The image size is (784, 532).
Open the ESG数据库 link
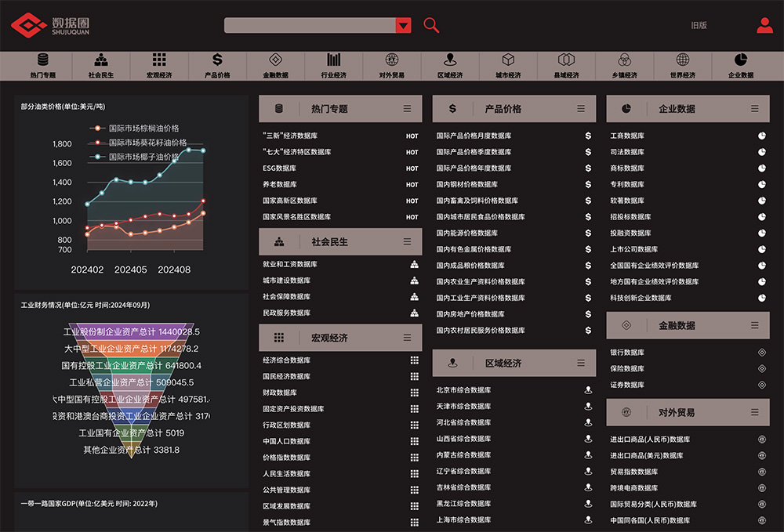coord(280,168)
